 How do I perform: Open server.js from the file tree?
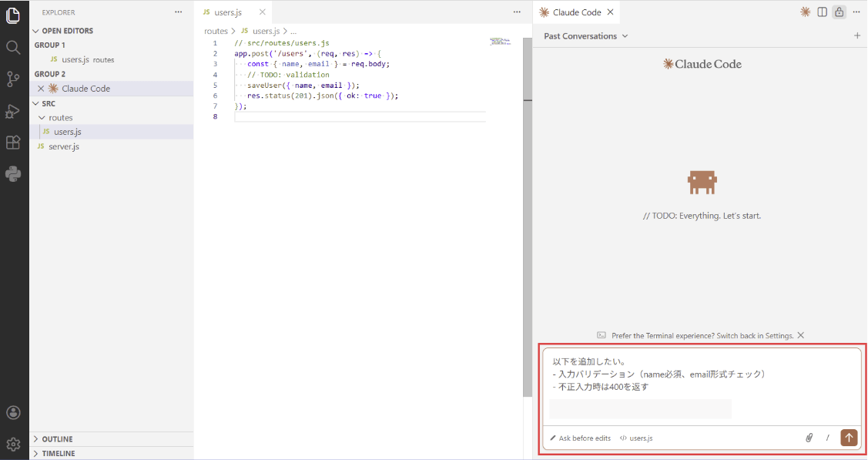click(63, 146)
